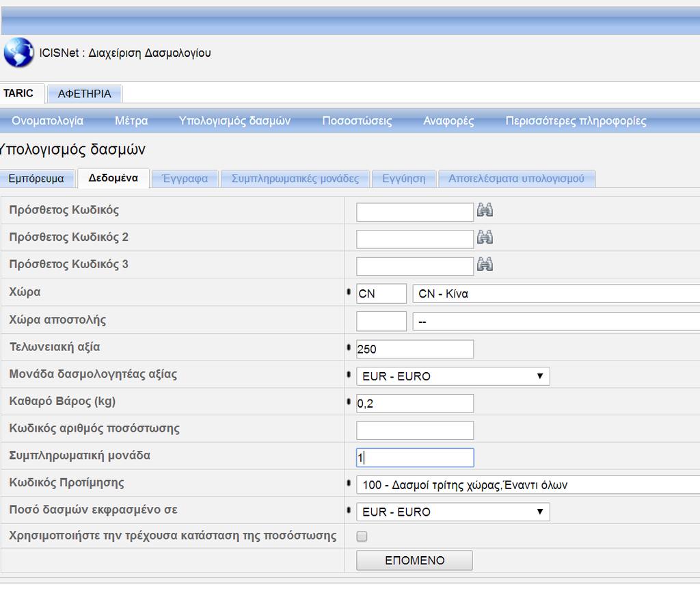Viewport: 700px width, 602px height.
Task: Click the Καθαρό Βάρος (kg) label
Action: (62, 401)
